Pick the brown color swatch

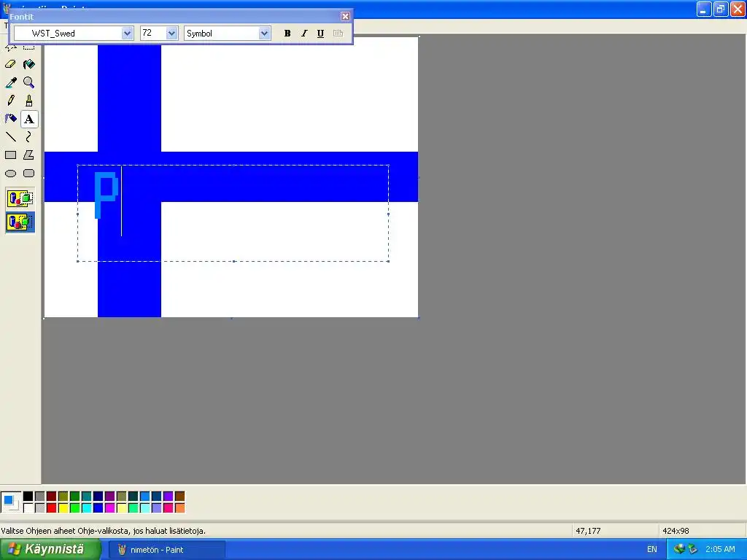point(179,496)
